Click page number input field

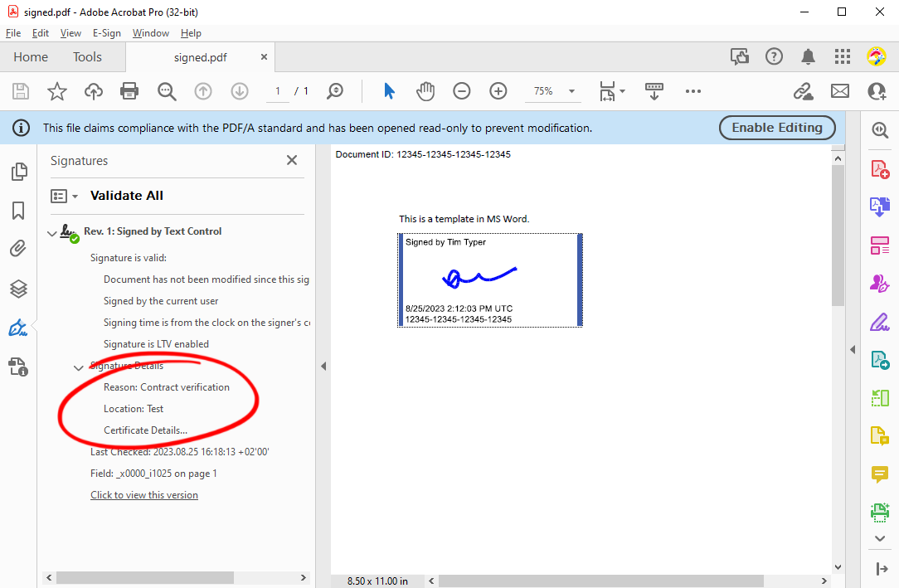(x=278, y=91)
